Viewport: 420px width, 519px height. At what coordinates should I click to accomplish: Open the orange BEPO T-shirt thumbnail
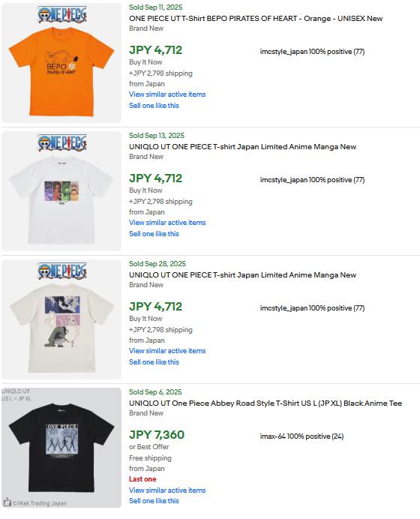(x=61, y=63)
